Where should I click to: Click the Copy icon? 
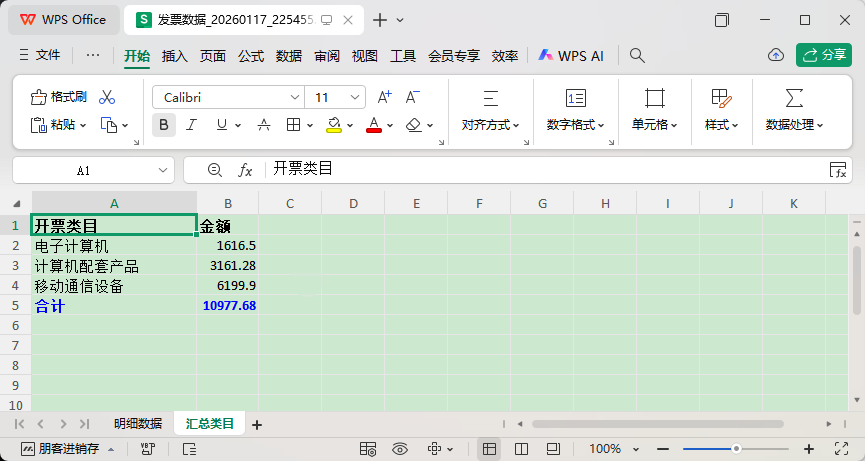[109, 125]
